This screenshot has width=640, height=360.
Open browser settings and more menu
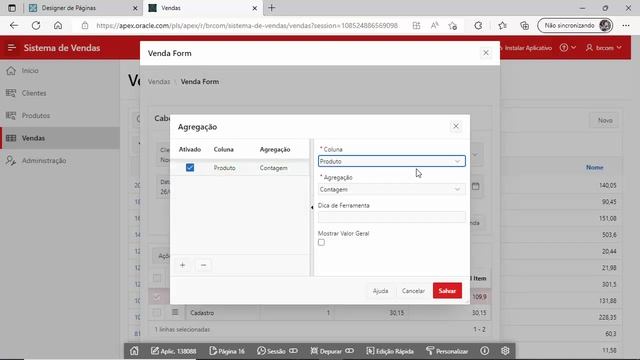point(626,25)
